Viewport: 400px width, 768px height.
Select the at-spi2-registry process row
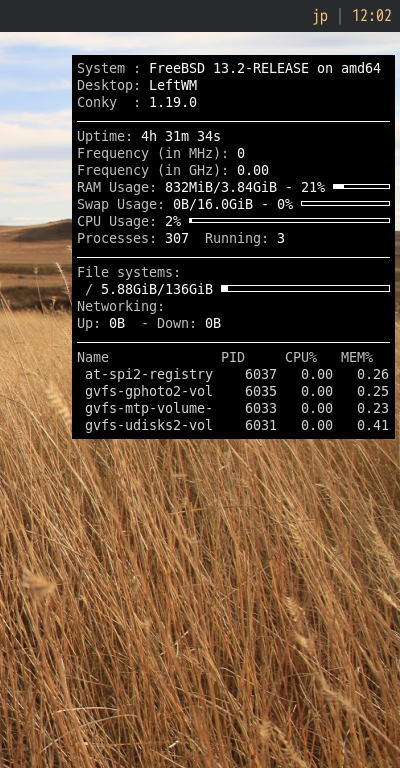(236, 375)
